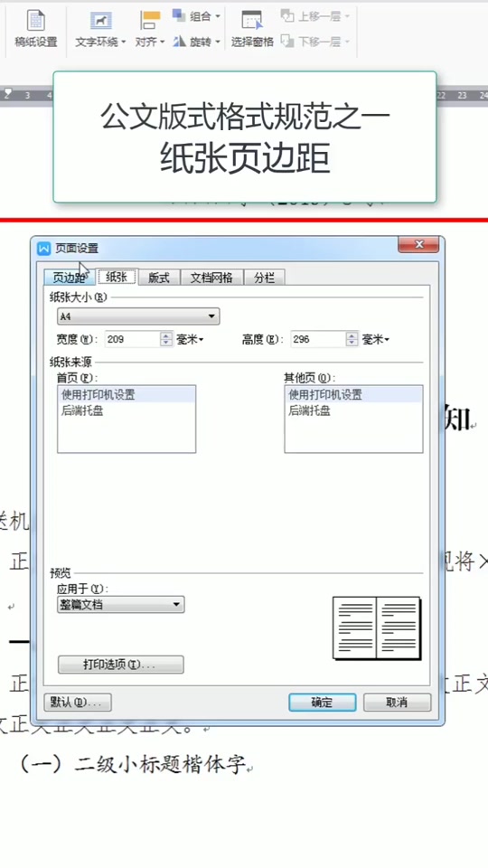Click the 上移一层 bring forward button
The height and width of the screenshot is (868, 488).
[314, 16]
